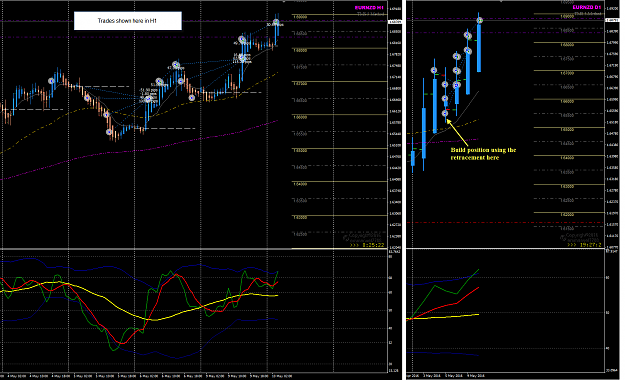Click the 1.68000 level label on H1 chart
Screen dimensions: 625x380
300,51
